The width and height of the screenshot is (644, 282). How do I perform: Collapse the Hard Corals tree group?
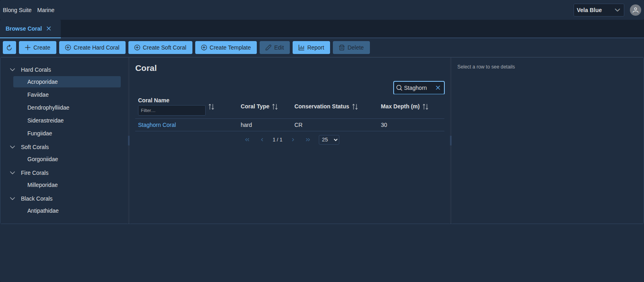(x=12, y=70)
